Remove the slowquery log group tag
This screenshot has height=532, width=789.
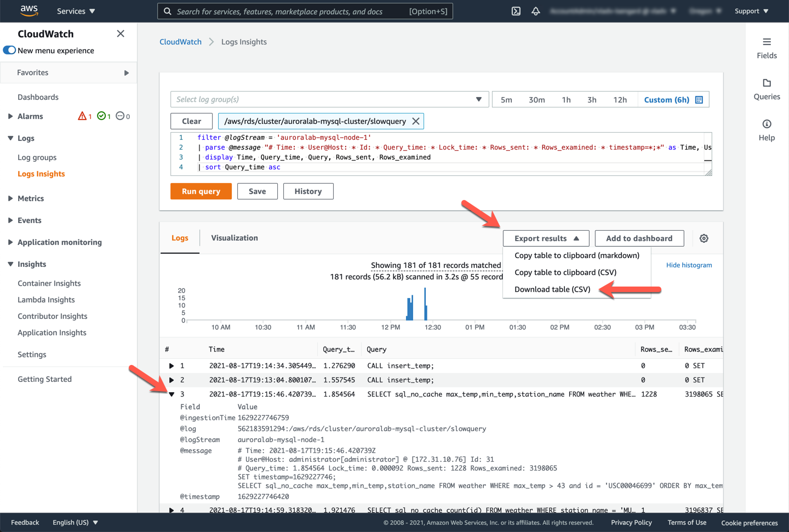point(416,121)
